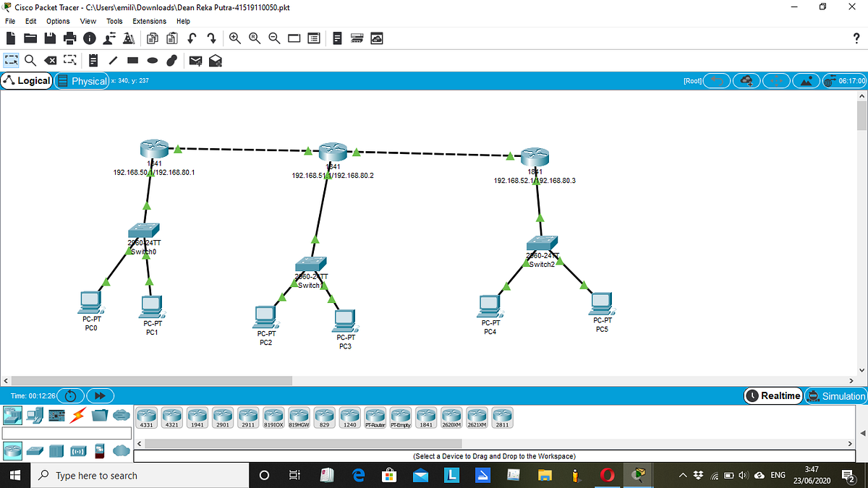
Task: Switch to Physical workspace view
Action: pos(82,81)
